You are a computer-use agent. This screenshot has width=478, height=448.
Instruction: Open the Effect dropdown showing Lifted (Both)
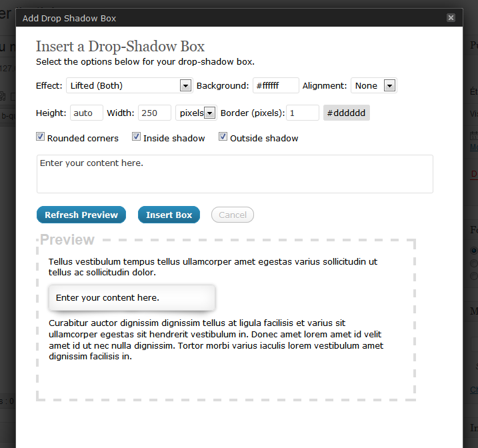point(129,85)
